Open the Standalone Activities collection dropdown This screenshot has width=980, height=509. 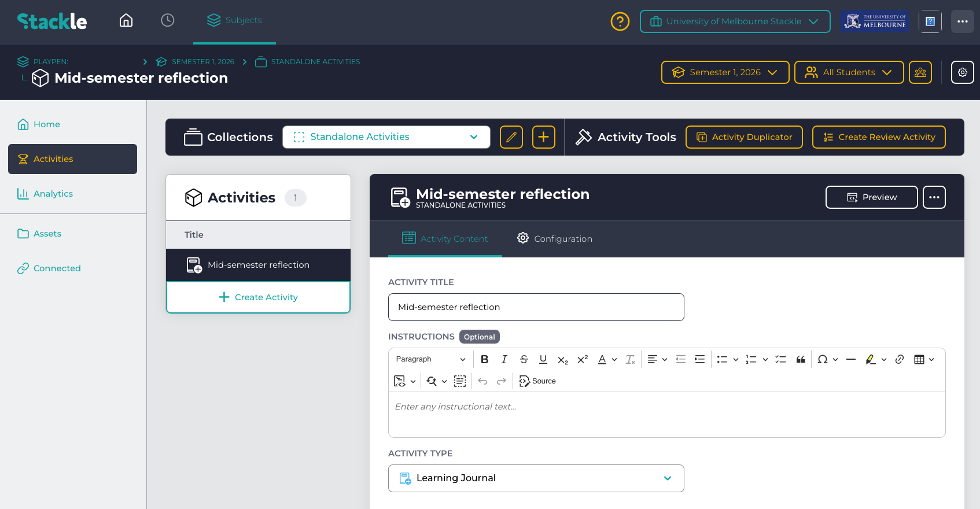coord(386,137)
